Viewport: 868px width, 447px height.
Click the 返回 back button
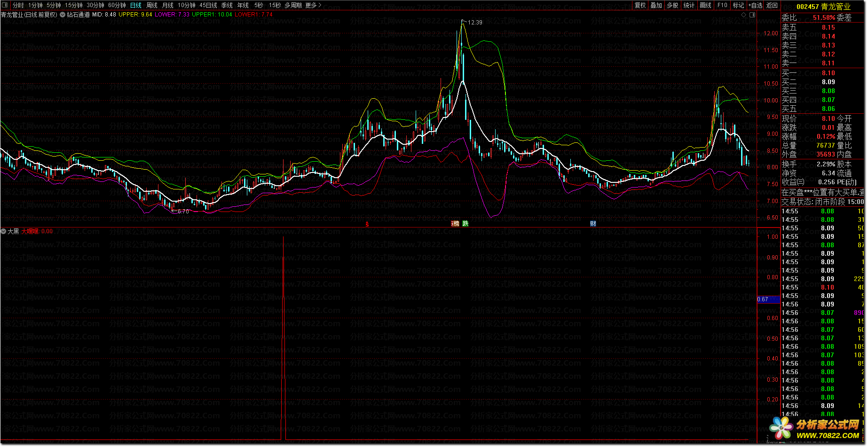[772, 5]
